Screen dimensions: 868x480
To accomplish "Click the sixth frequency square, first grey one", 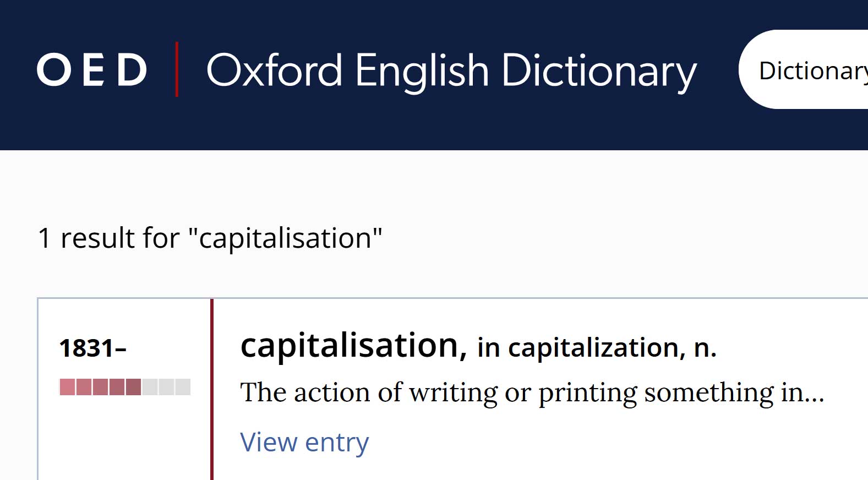I will point(150,387).
